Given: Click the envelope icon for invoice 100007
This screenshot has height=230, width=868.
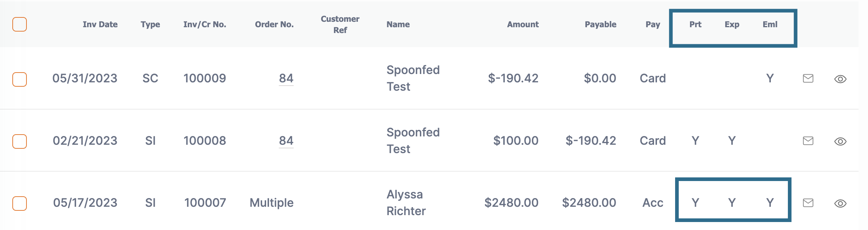Looking at the screenshot, I should (808, 203).
